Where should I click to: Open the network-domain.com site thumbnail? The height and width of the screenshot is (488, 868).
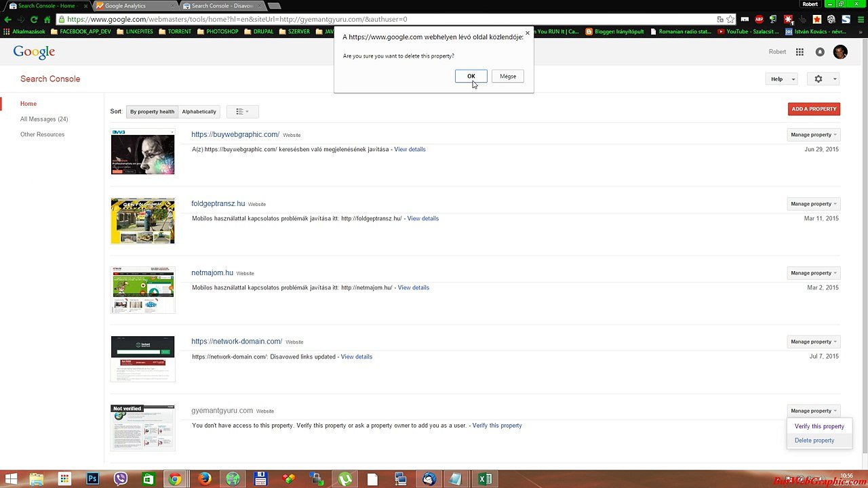click(x=142, y=359)
